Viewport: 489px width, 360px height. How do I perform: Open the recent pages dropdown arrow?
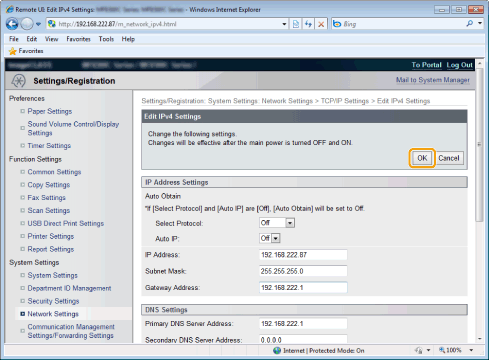38,24
